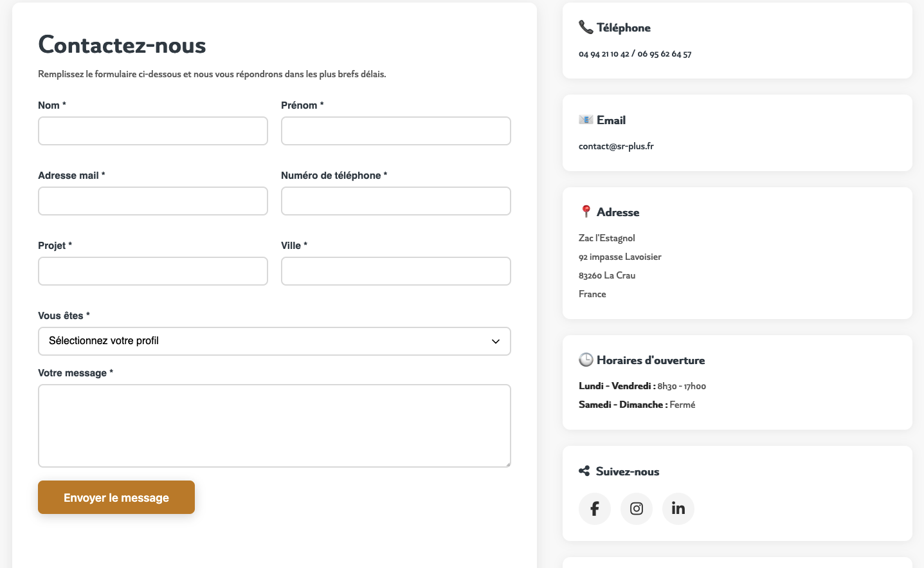Click the email envelope icon
924x568 pixels.
(x=585, y=120)
